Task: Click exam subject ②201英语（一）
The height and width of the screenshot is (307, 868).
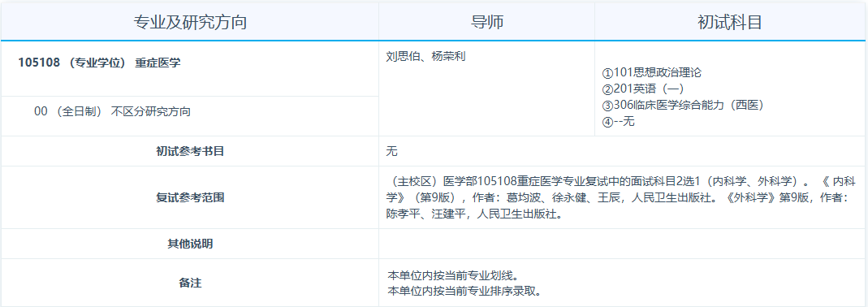Action: (643, 89)
